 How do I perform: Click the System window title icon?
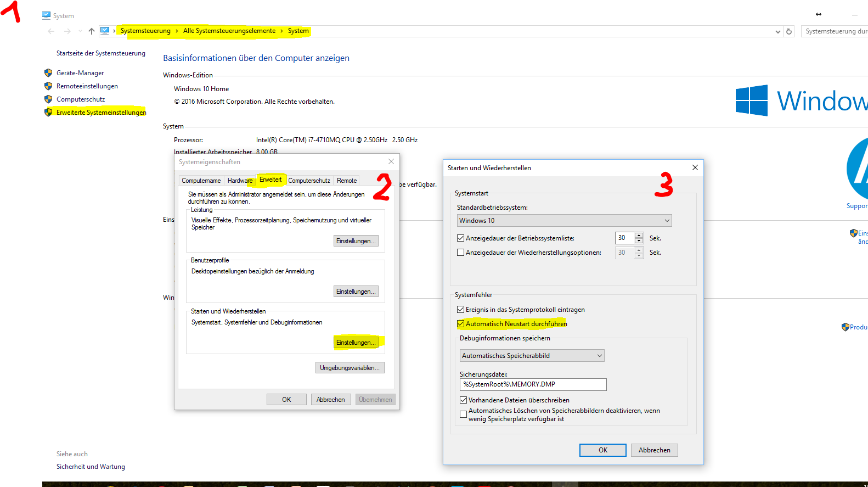pyautogui.click(x=46, y=15)
